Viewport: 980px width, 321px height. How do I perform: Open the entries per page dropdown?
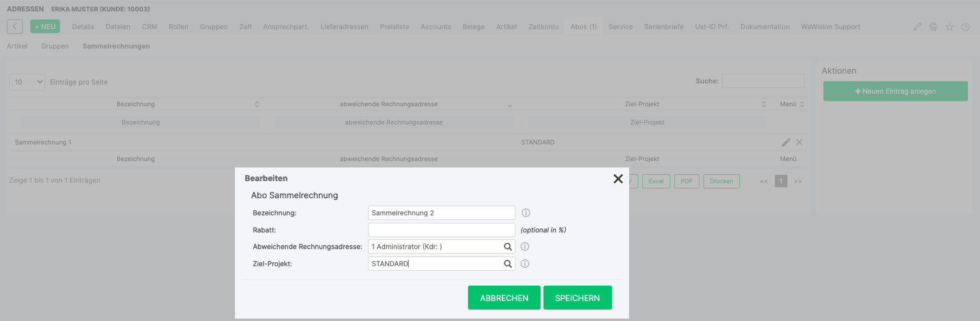pyautogui.click(x=27, y=82)
